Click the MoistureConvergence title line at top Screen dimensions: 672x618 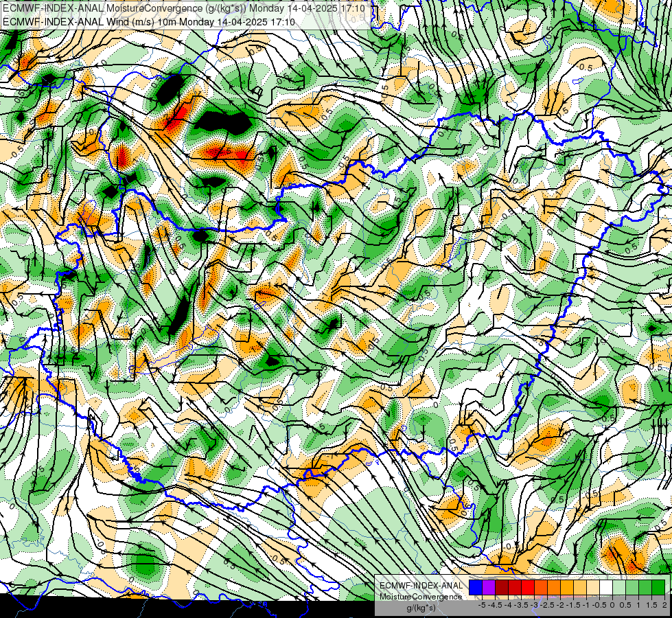click(184, 8)
